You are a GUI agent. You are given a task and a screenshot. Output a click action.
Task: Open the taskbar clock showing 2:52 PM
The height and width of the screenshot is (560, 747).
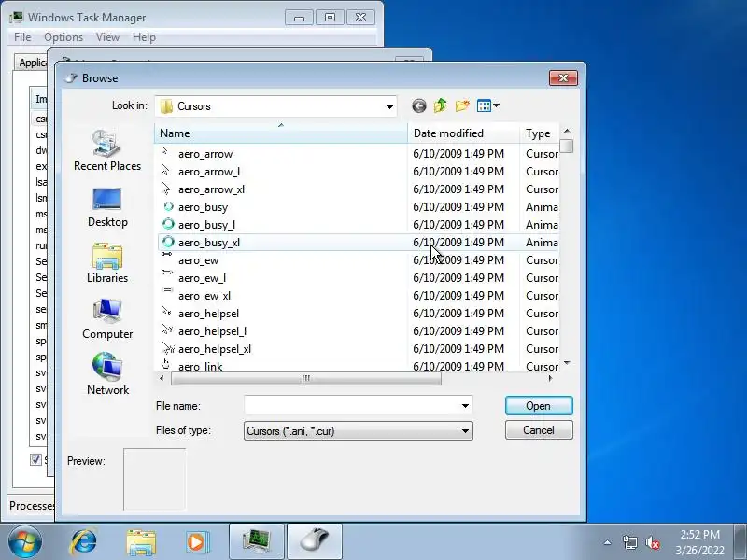[699, 542]
